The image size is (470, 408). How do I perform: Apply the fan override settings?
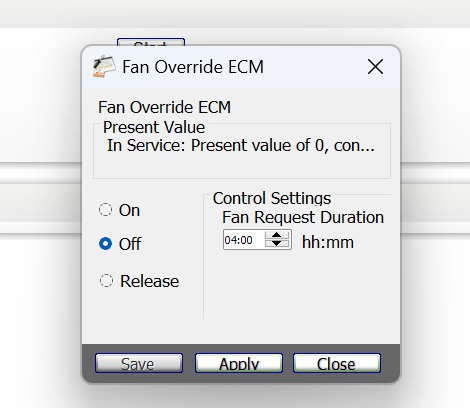click(x=239, y=363)
